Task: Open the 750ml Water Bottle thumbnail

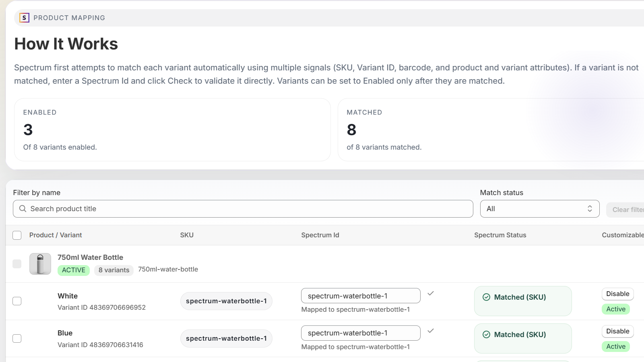Action: 40,264
